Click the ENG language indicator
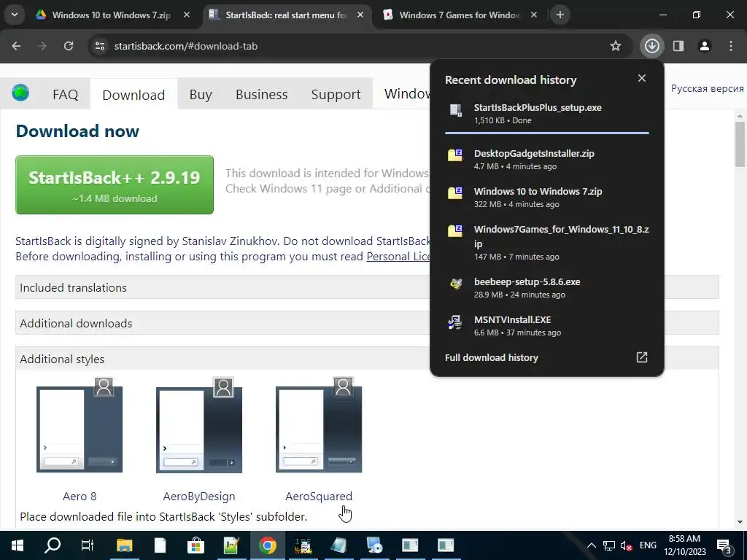Viewport: 747px width, 560px height. (648, 545)
